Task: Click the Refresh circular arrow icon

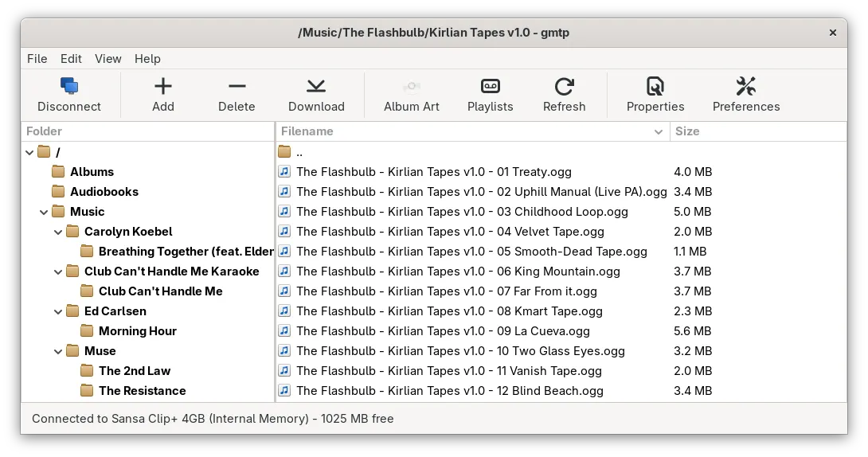Action: [564, 86]
